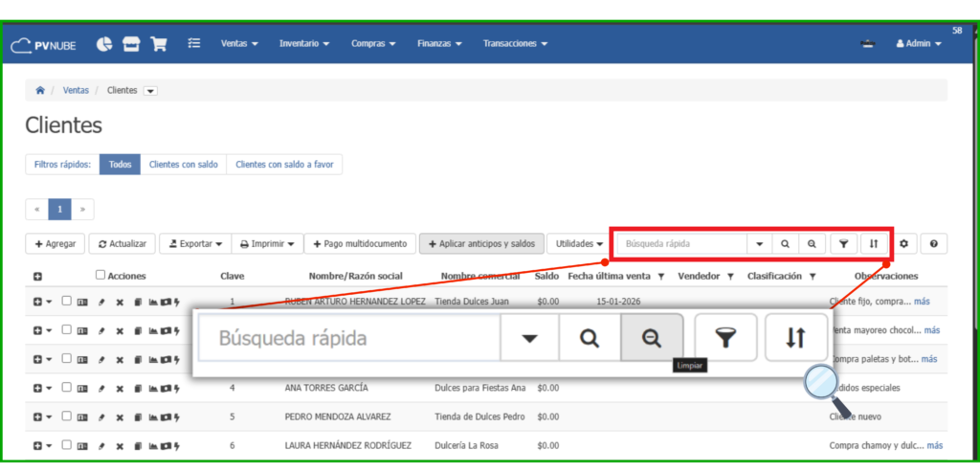The width and height of the screenshot is (980, 473).
Task: Open the store icon in top navbar
Action: tap(131, 44)
